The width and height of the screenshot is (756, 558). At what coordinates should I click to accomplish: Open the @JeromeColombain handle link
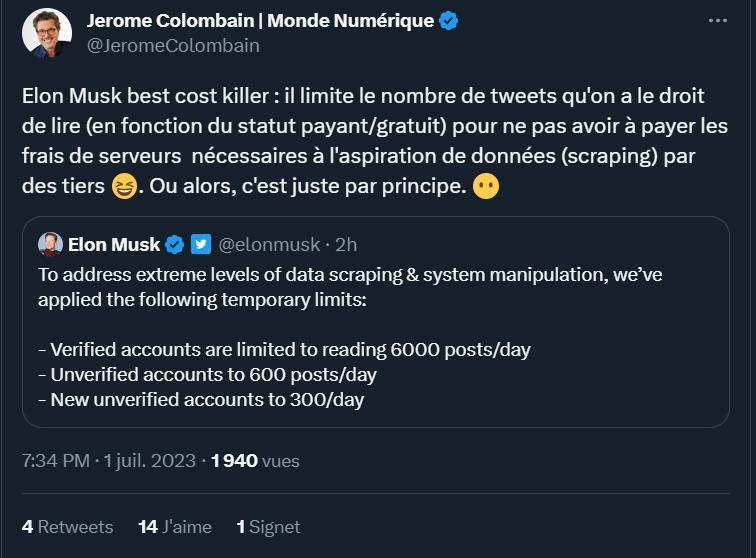point(173,45)
